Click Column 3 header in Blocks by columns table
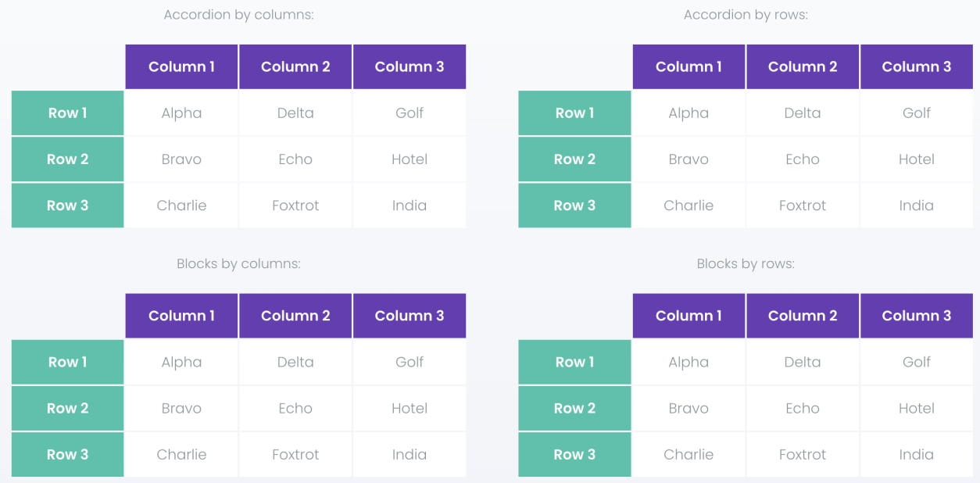 (410, 316)
